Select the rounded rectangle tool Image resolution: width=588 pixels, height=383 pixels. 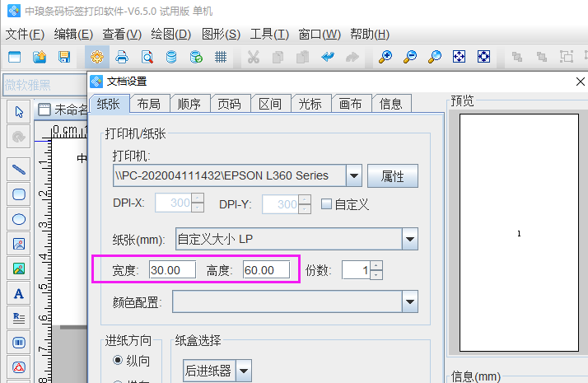(x=19, y=194)
